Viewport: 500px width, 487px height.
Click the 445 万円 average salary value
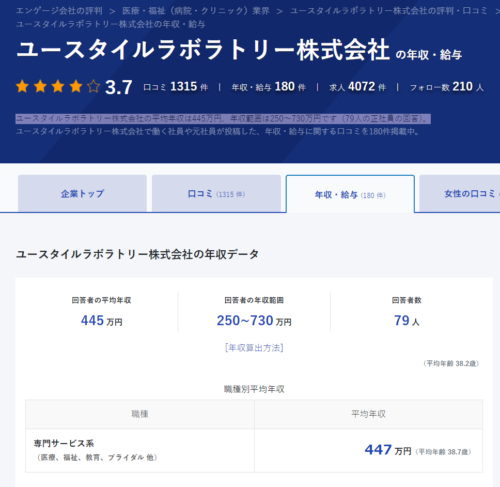pyautogui.click(x=102, y=321)
